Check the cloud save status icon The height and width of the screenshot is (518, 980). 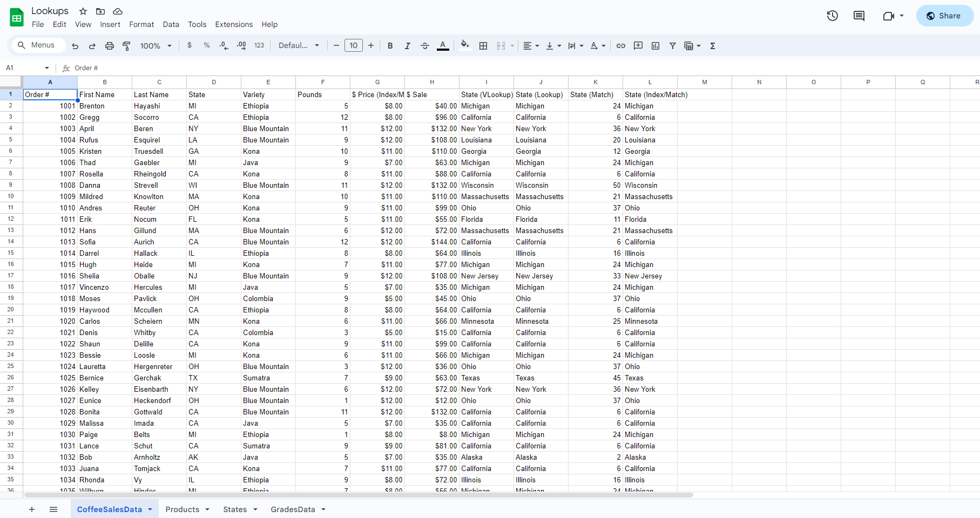[x=118, y=11]
